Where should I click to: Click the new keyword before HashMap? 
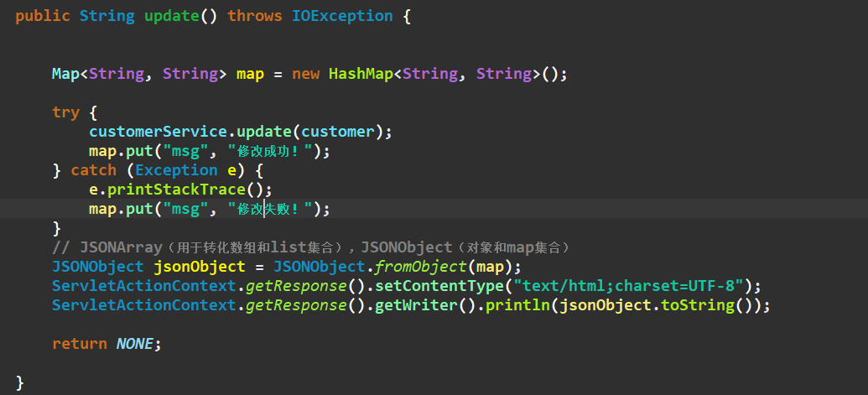coord(305,74)
